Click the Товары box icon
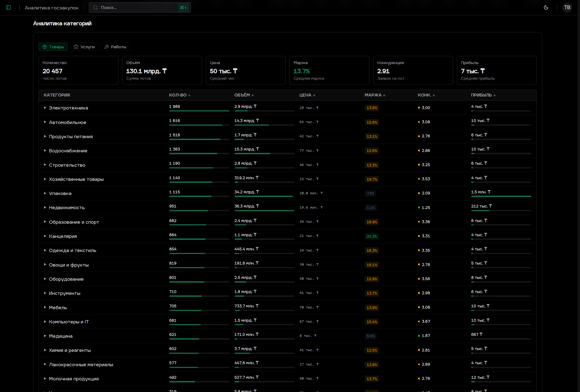Image resolution: width=580 pixels, height=392 pixels. click(44, 47)
